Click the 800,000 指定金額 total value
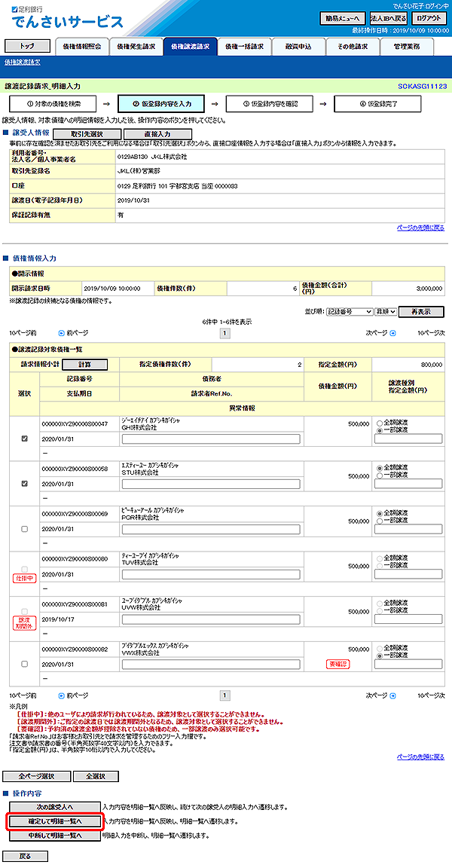This screenshot has width=452, height=868. click(x=432, y=365)
